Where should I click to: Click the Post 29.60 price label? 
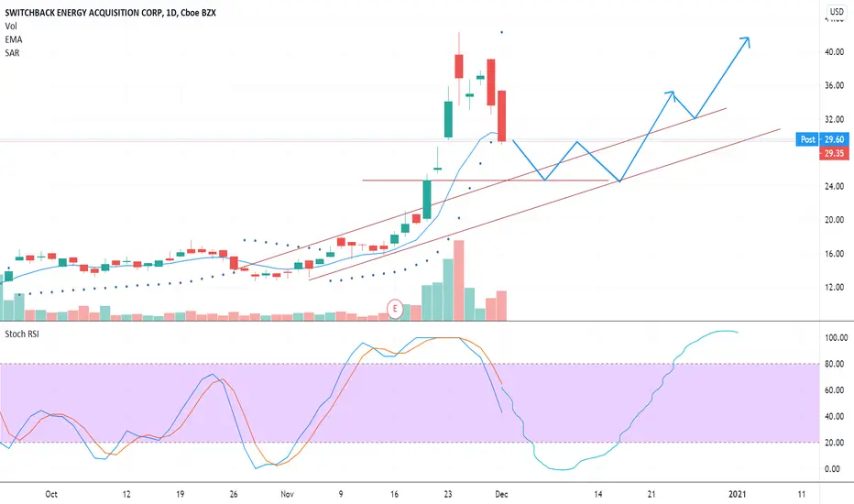pyautogui.click(x=822, y=139)
